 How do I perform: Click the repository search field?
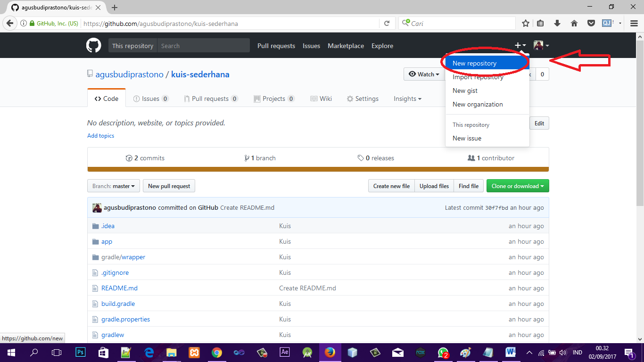point(203,45)
